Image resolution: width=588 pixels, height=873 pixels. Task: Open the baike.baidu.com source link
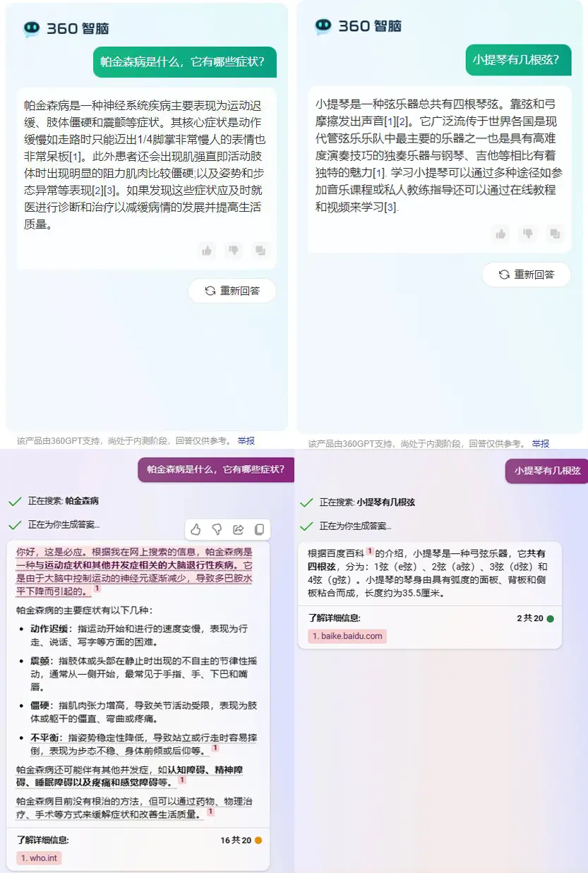[x=347, y=636]
